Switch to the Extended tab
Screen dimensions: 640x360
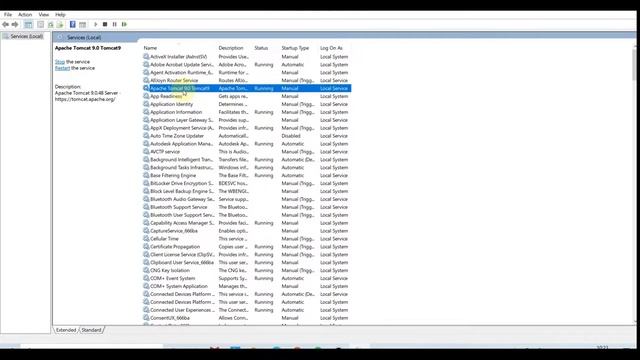(66, 330)
